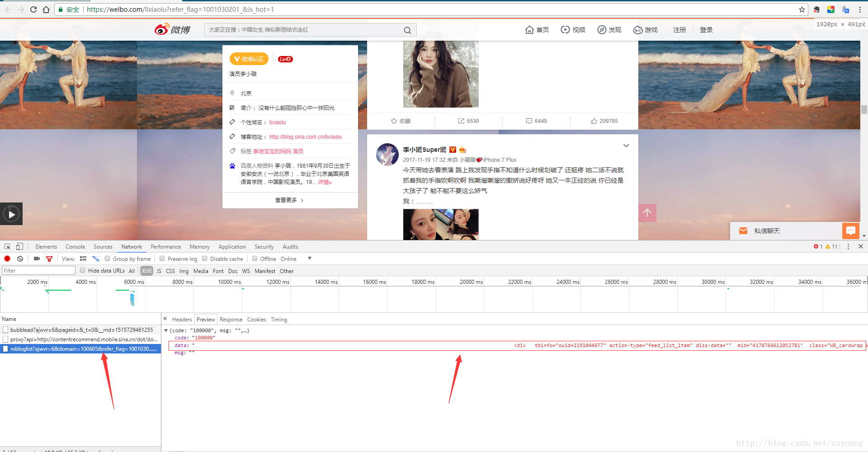Screen dimensions: 868x452
Task: Enable the Preserve log checkbox
Action: click(x=162, y=259)
